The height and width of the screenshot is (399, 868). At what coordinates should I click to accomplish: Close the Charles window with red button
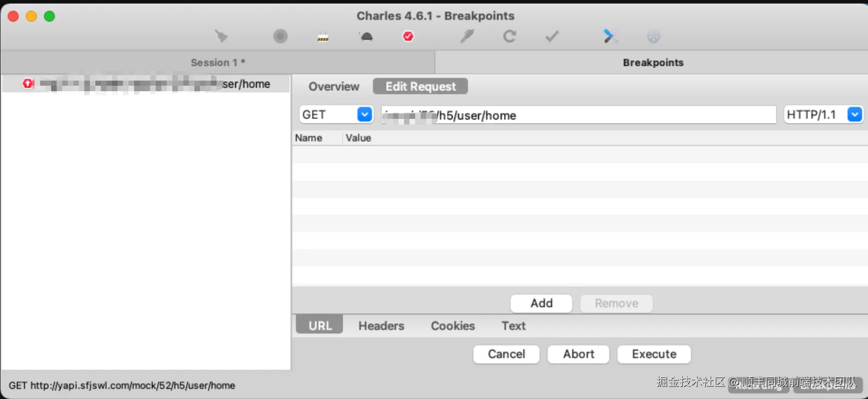(13, 16)
